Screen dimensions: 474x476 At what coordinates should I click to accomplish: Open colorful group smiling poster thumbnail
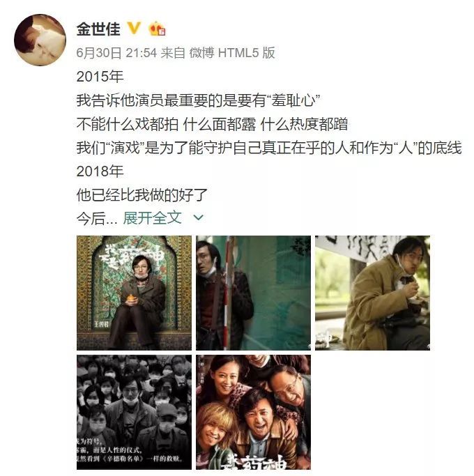point(253,413)
